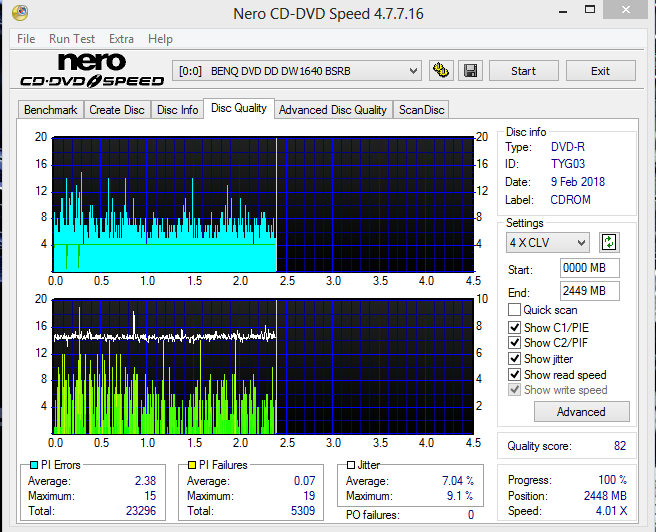Click the disc type DVD-R value
656x532 pixels.
(568, 147)
